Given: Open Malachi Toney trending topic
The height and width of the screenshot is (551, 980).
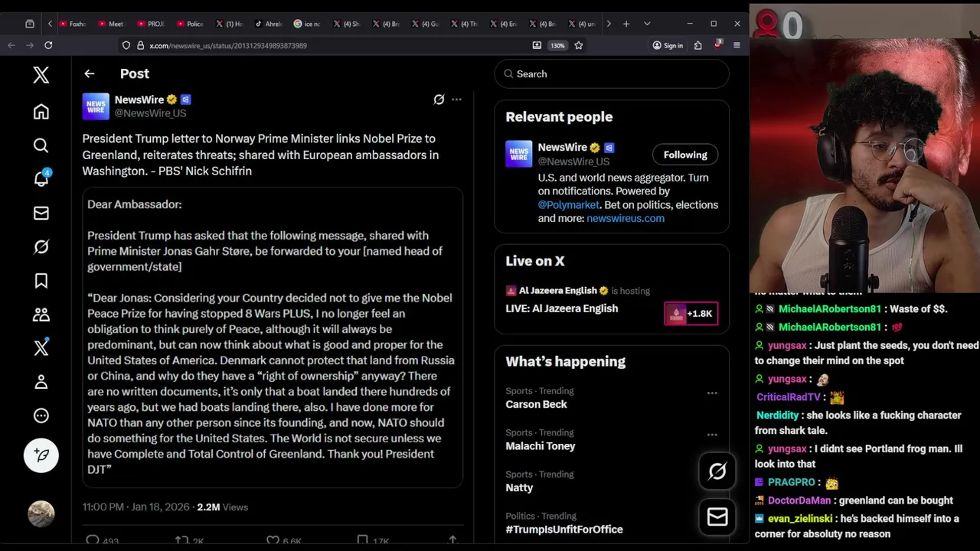Looking at the screenshot, I should click(x=540, y=446).
